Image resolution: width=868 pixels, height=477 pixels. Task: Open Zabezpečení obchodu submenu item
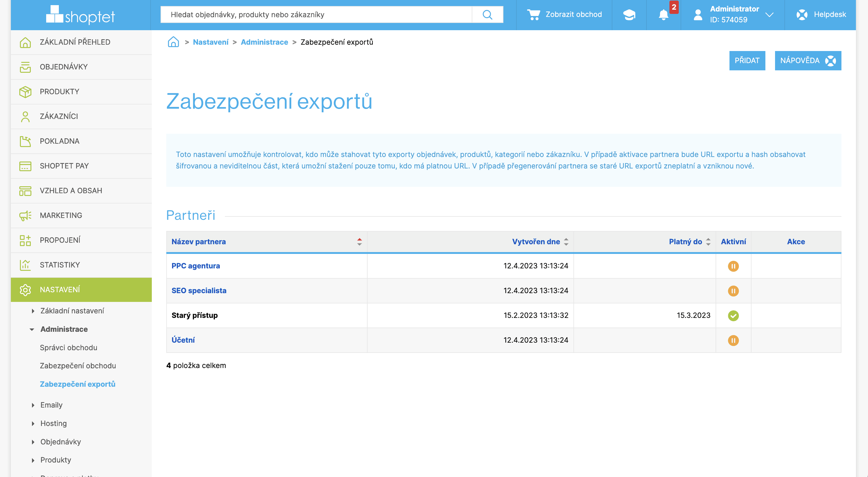coord(78,366)
